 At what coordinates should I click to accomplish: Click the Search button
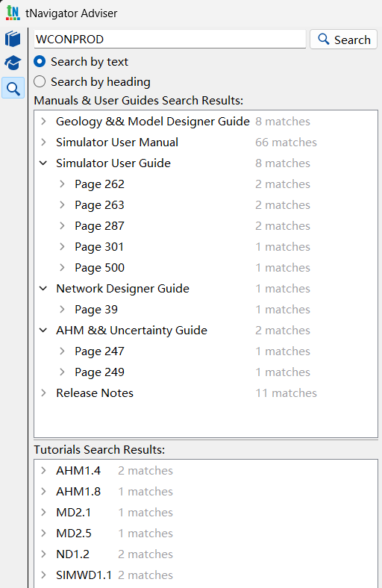(x=343, y=40)
